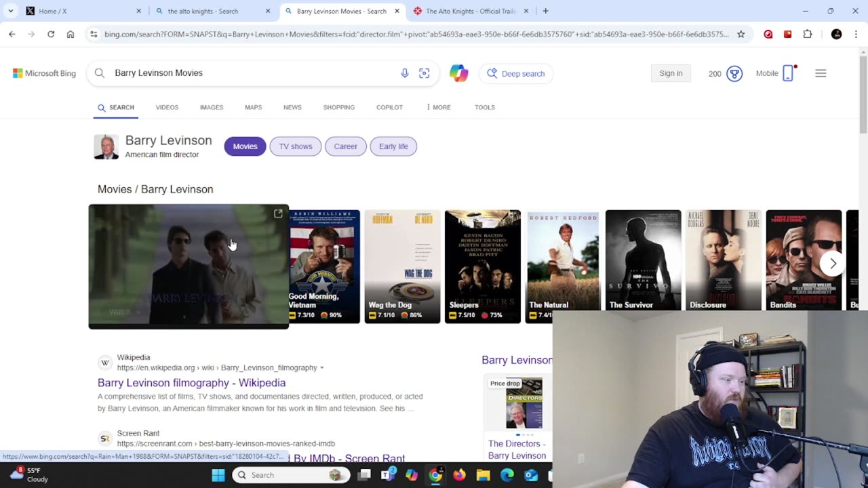This screenshot has height=488, width=868.
Task: Switch to the IMAGES tab
Action: [212, 107]
